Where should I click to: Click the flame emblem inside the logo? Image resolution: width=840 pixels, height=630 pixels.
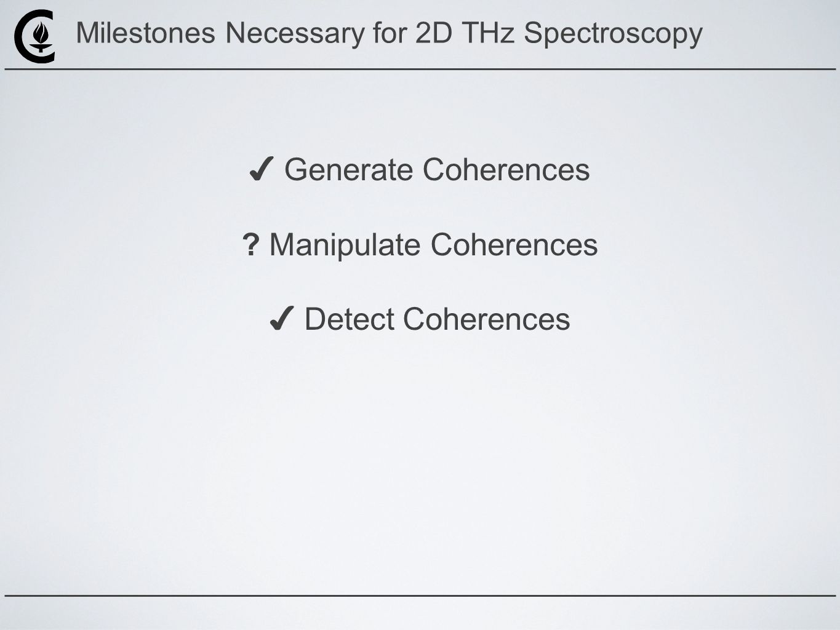click(x=42, y=36)
